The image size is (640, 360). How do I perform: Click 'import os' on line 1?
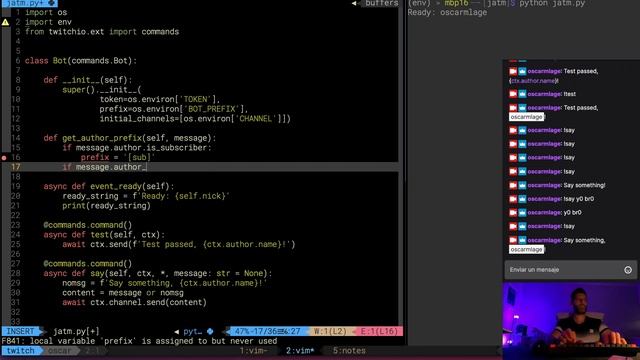point(46,12)
